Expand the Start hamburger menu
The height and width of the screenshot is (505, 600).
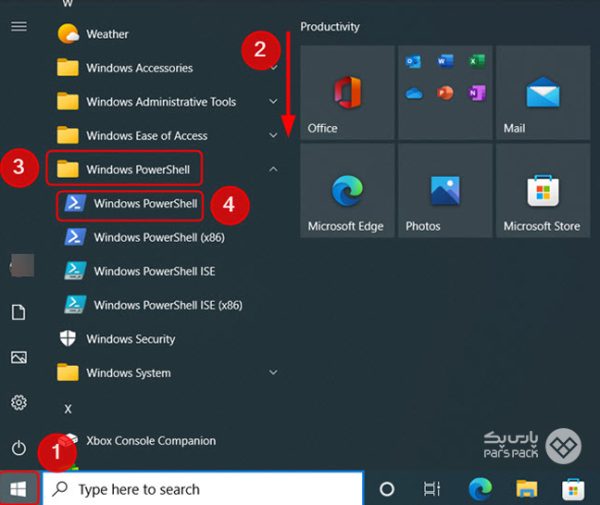(x=18, y=26)
